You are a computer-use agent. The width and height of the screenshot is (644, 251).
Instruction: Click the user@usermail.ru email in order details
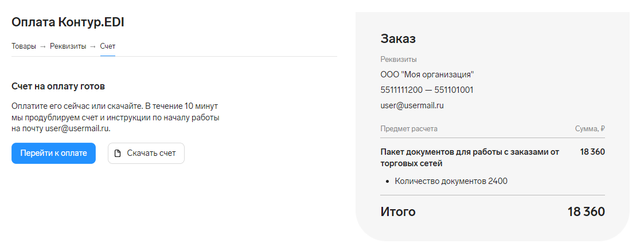(x=412, y=105)
